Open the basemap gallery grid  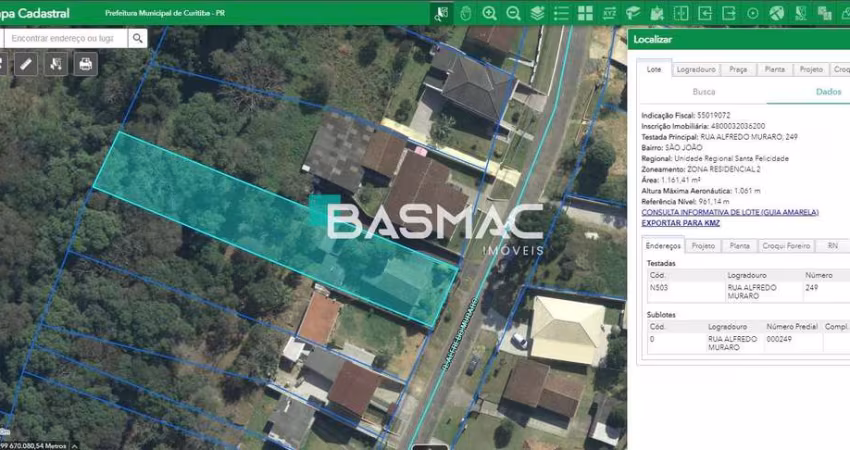(585, 13)
